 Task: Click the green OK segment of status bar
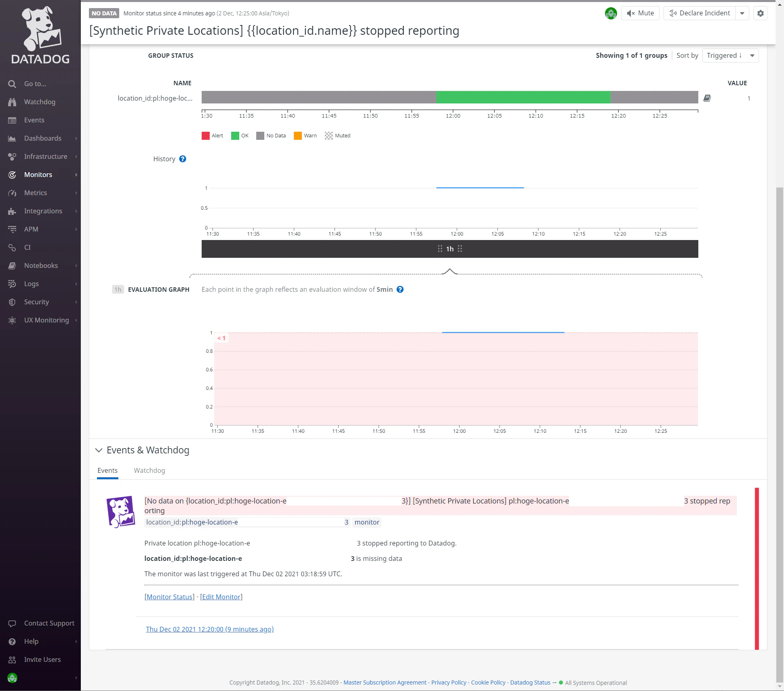click(x=523, y=97)
